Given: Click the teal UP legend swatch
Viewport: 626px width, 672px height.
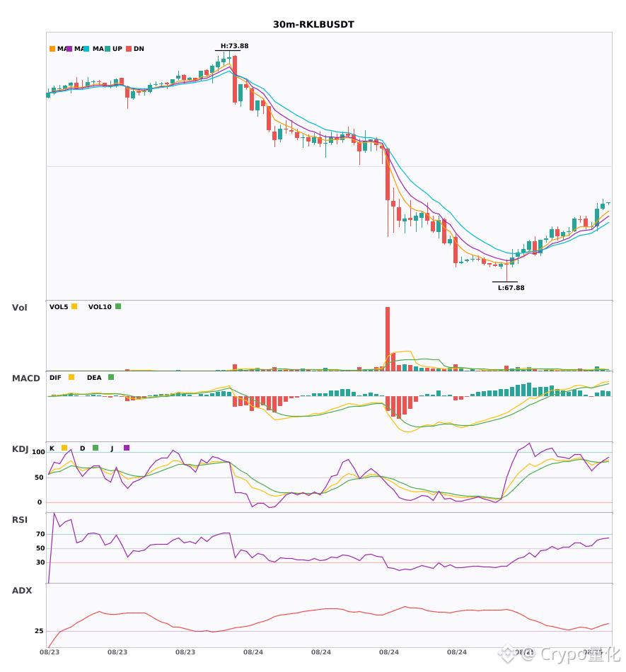Looking at the screenshot, I should pyautogui.click(x=108, y=49).
